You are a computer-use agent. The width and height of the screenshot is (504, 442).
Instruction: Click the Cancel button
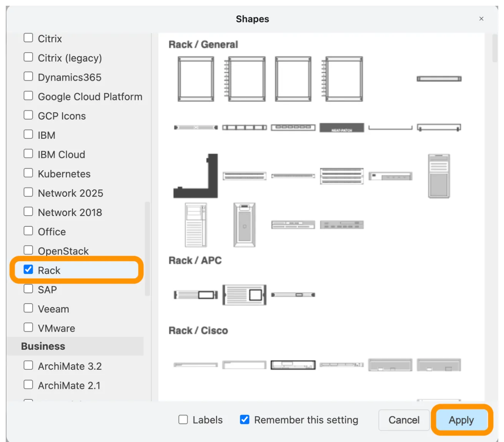[404, 420]
